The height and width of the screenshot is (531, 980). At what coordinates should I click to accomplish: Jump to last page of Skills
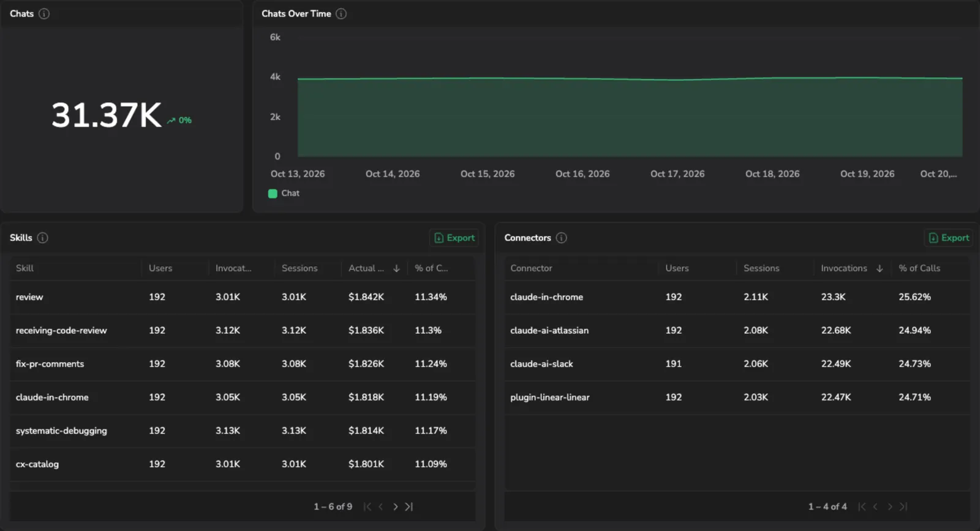tap(409, 507)
